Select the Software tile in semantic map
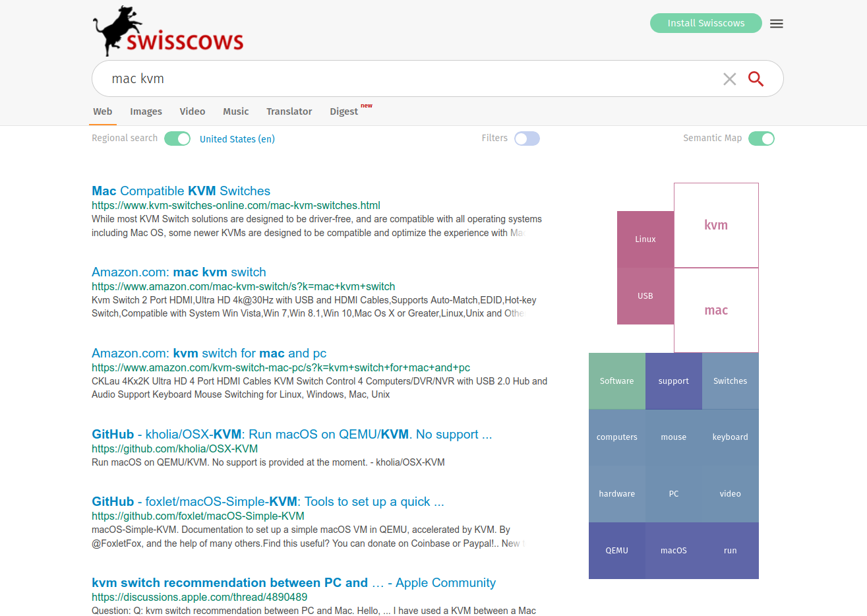 pos(617,381)
